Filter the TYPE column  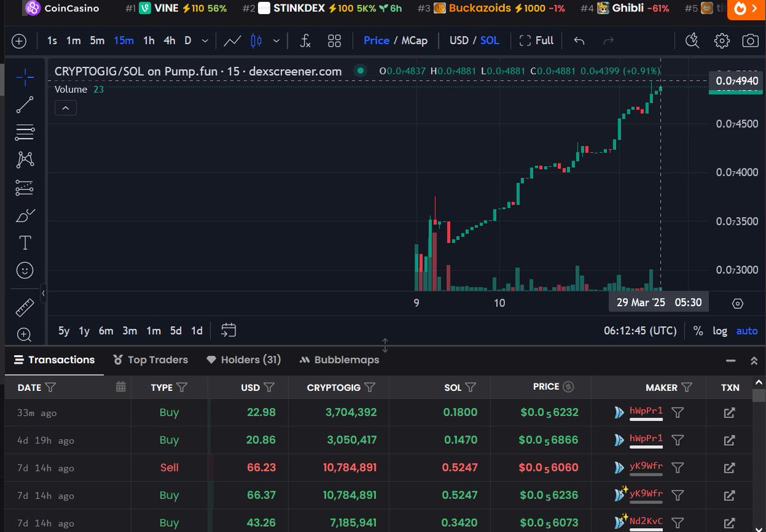click(181, 387)
